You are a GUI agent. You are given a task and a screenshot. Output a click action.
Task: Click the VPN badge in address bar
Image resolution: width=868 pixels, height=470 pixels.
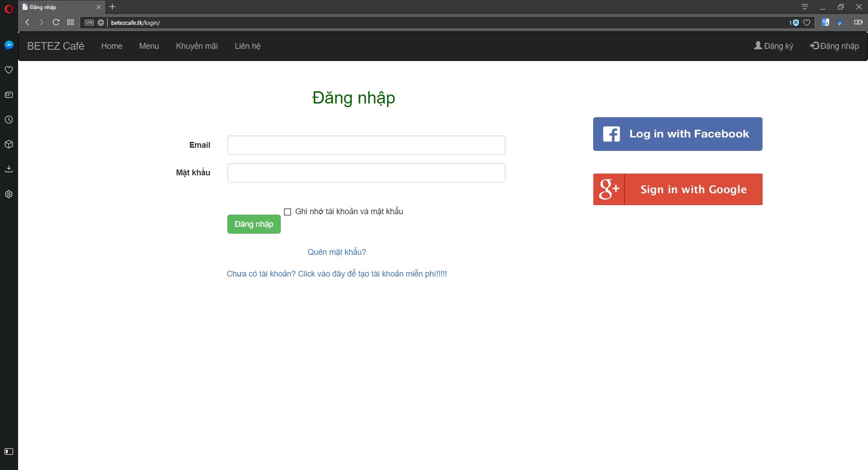point(89,23)
